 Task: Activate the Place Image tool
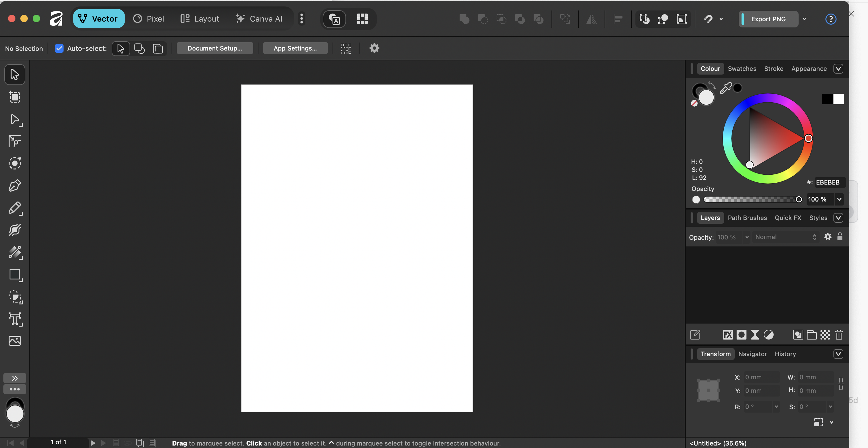point(14,341)
